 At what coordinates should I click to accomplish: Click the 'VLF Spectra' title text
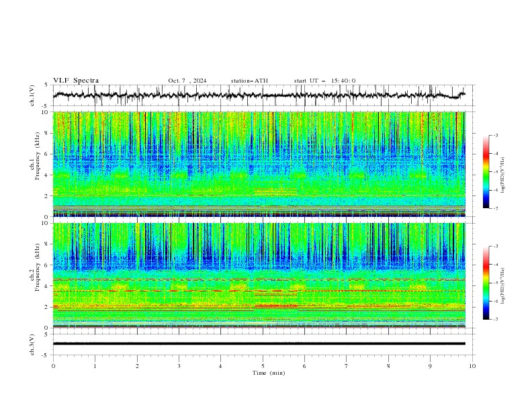click(76, 81)
